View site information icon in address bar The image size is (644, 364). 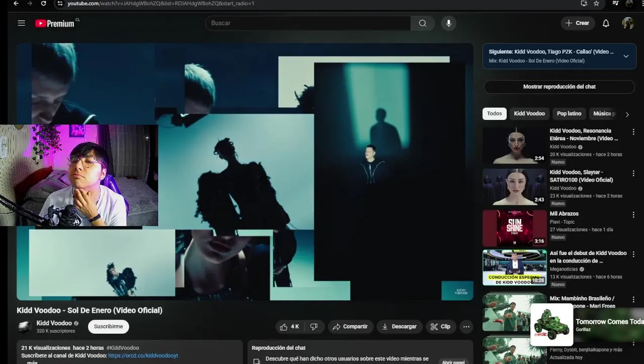coord(60,4)
